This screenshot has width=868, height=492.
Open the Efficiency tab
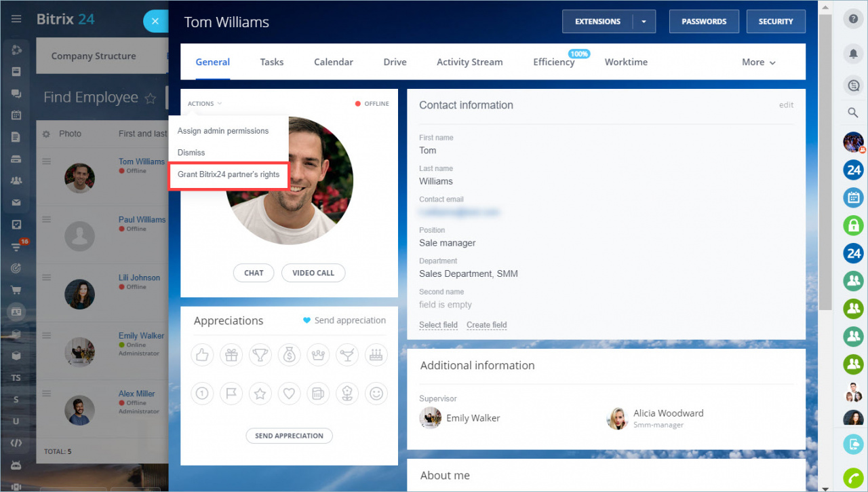pyautogui.click(x=554, y=62)
